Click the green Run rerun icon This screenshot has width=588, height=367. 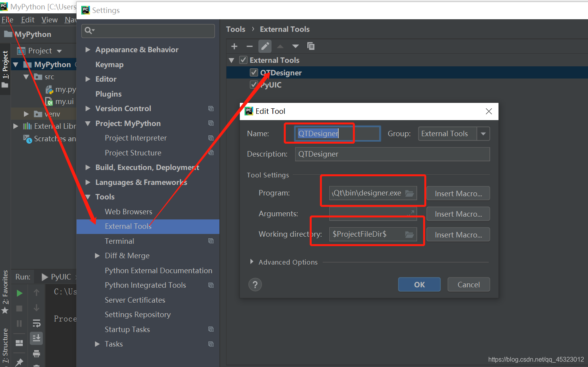click(x=19, y=293)
